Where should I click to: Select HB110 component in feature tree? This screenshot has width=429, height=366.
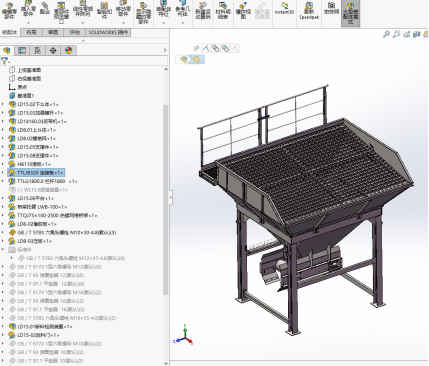click(34, 164)
